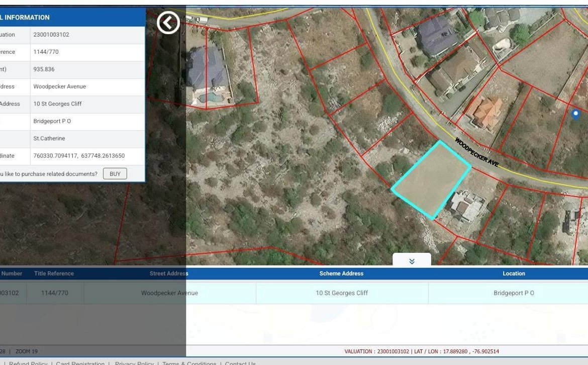The width and height of the screenshot is (588, 365).
Task: Click the coordinate value in info panel
Action: click(79, 156)
